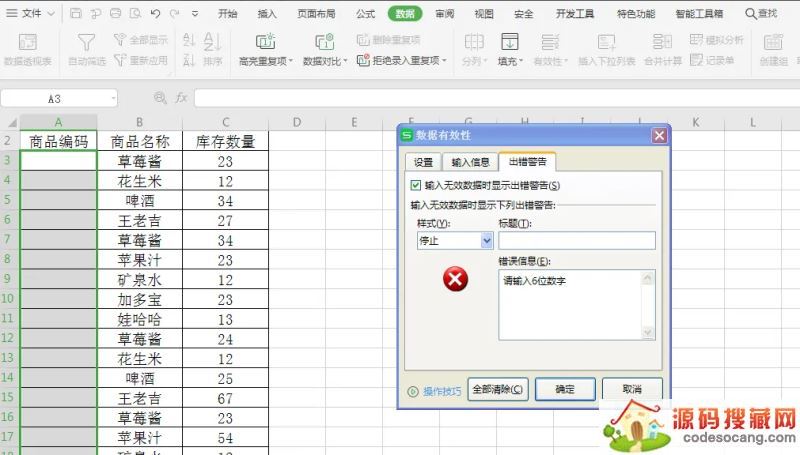Click the 高亮重复项 highlight duplicates icon
Viewport: 800px width, 455px height.
[265, 42]
